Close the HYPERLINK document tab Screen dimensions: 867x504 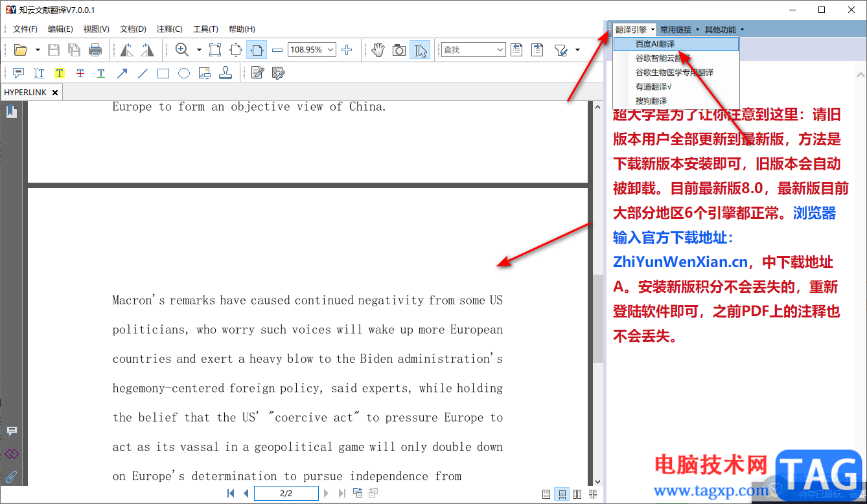pyautogui.click(x=55, y=93)
